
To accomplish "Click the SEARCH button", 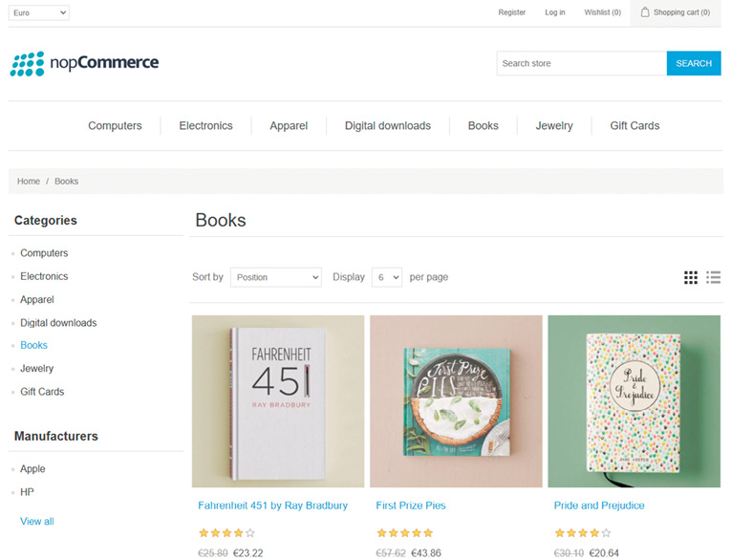I will pyautogui.click(x=694, y=63).
